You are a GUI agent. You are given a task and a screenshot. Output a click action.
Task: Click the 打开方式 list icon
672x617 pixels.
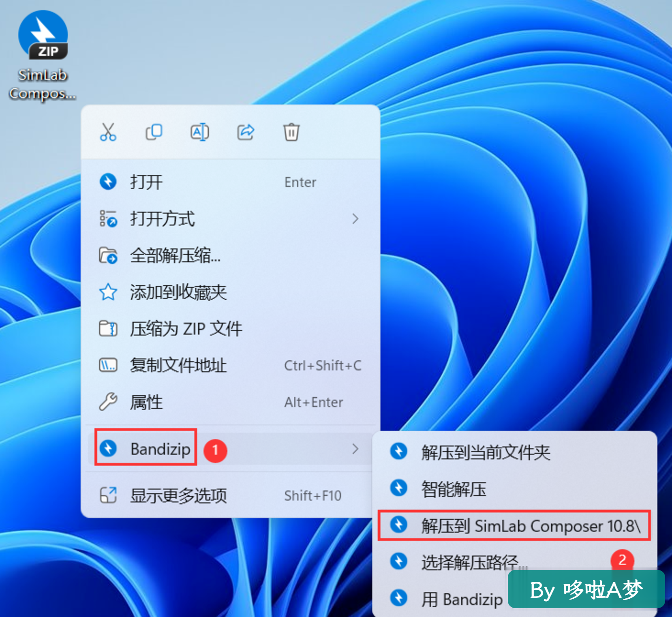[108, 219]
